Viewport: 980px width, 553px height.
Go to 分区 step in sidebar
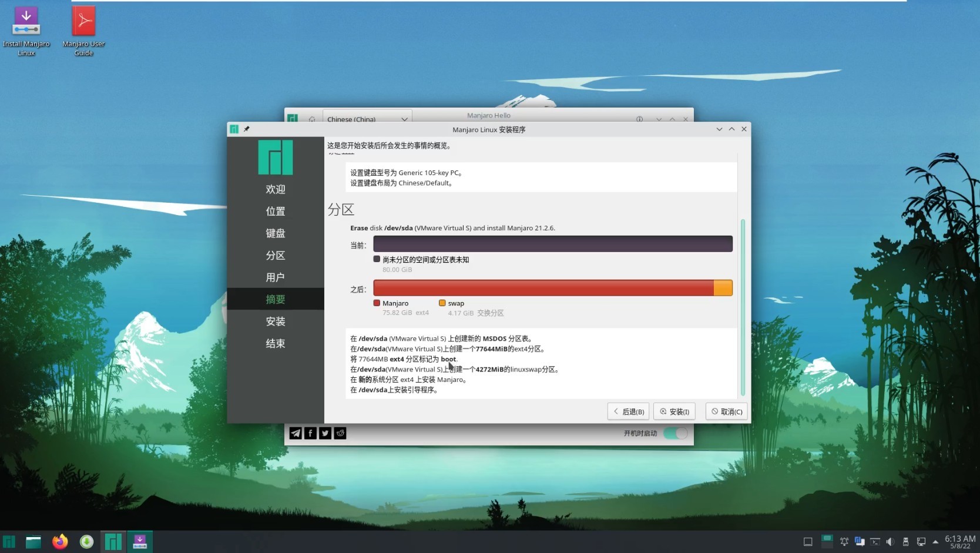(276, 255)
